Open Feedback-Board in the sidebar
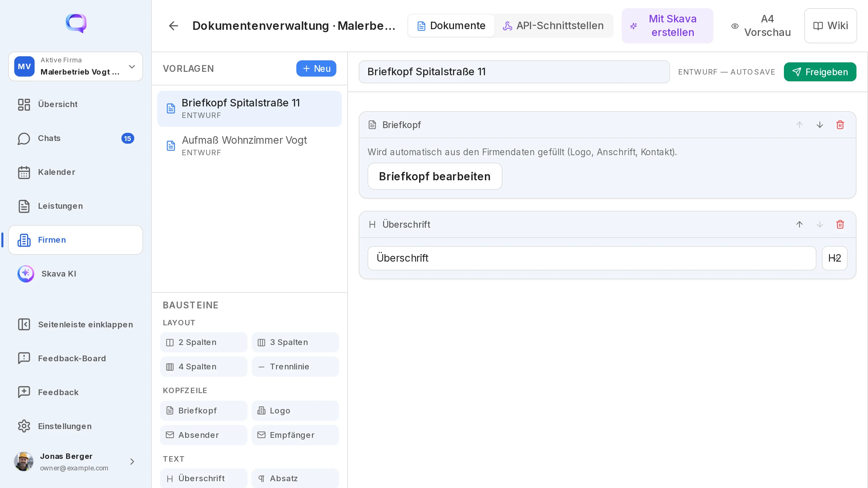The height and width of the screenshot is (488, 868). tap(76, 358)
